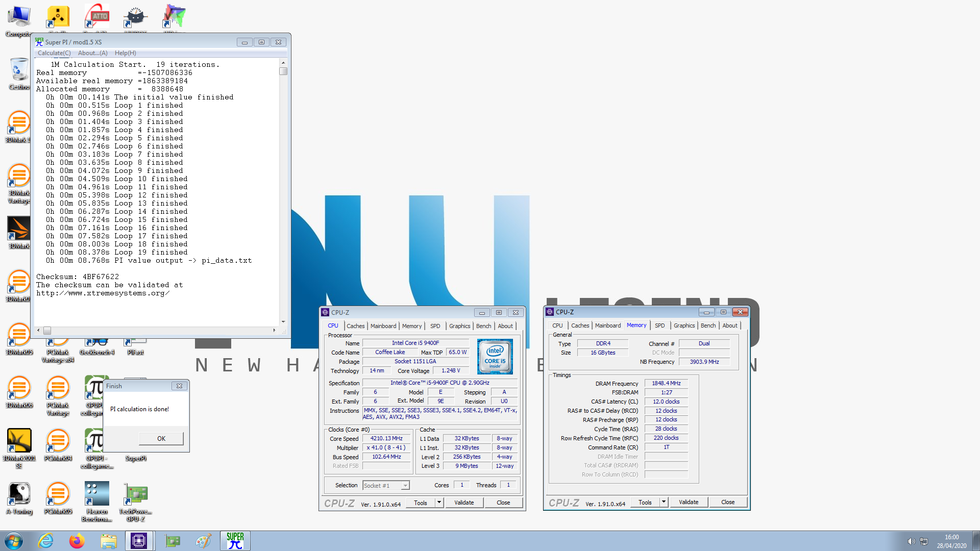This screenshot has height=551, width=980.
Task: Click the Close button in the Memory-tab CPU-Z window
Action: pyautogui.click(x=728, y=502)
